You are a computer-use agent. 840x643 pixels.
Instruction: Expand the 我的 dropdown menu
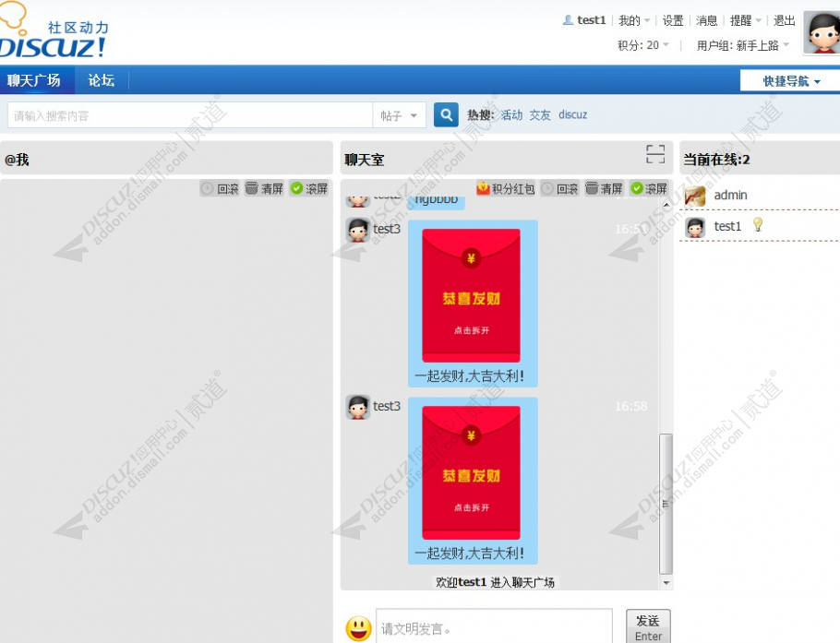pos(634,20)
